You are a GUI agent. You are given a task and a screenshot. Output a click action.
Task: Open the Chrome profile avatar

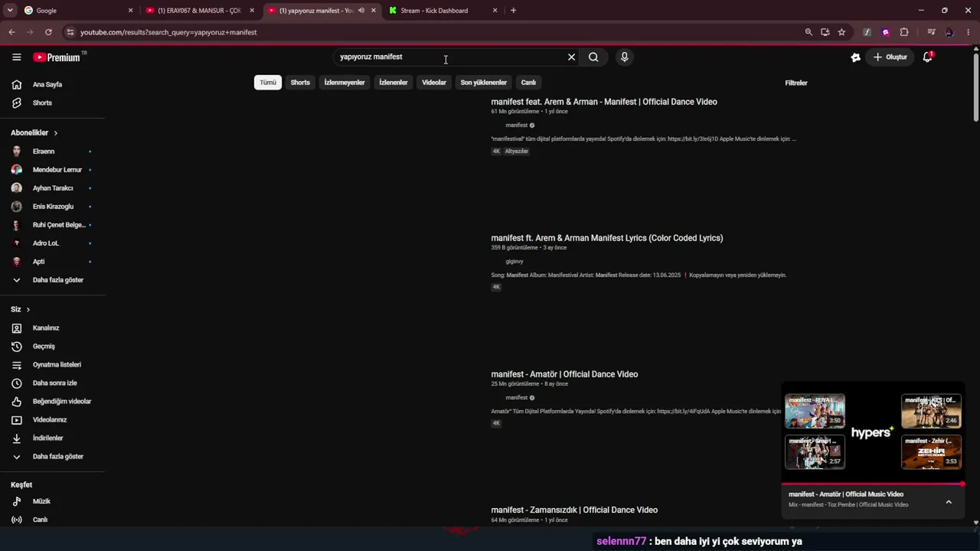[x=949, y=32]
